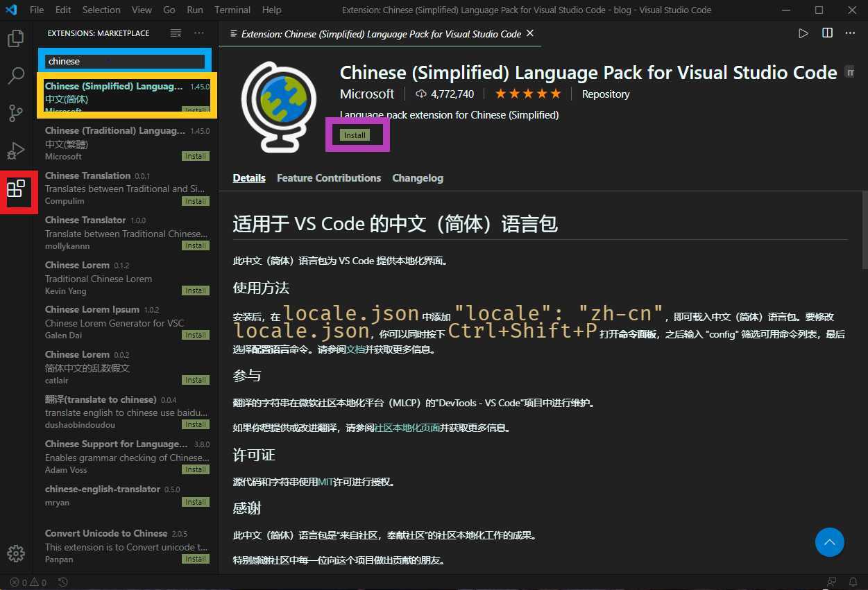
Task: Open the feedback icon in status bar
Action: click(831, 582)
